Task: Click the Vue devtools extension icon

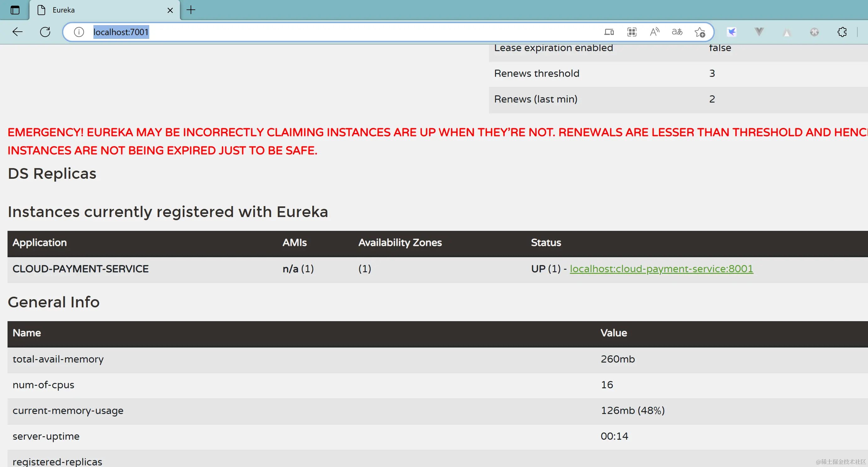Action: pos(759,32)
